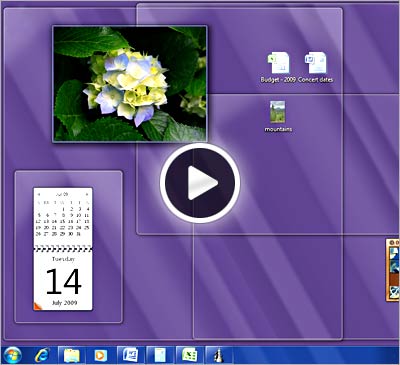Go to previous month in calendar gadget

click(x=39, y=194)
